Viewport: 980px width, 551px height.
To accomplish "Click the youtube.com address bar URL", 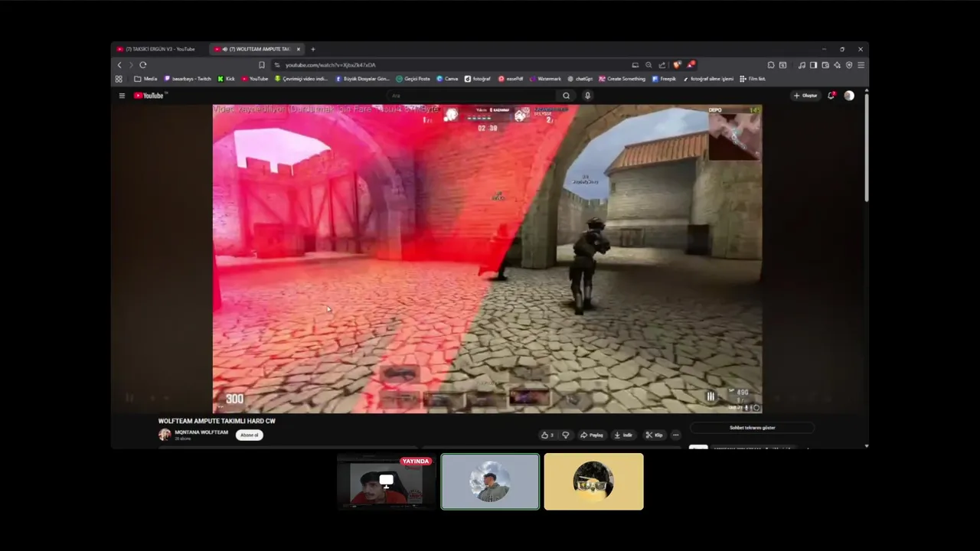I will tap(331, 65).
